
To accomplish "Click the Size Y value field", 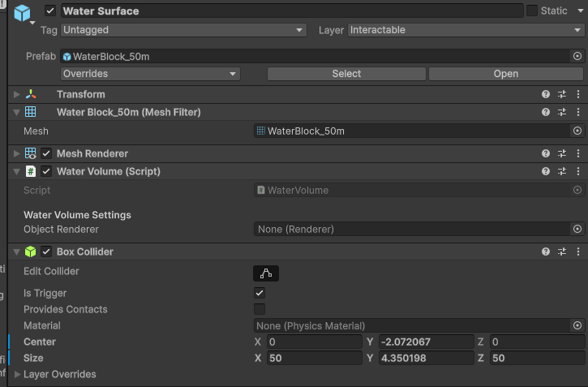I will pyautogui.click(x=425, y=358).
